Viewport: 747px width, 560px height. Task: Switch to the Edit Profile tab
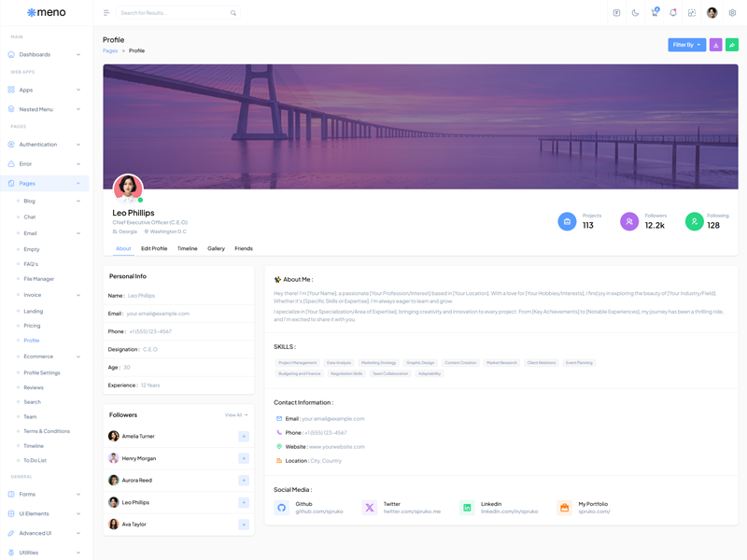click(x=154, y=248)
